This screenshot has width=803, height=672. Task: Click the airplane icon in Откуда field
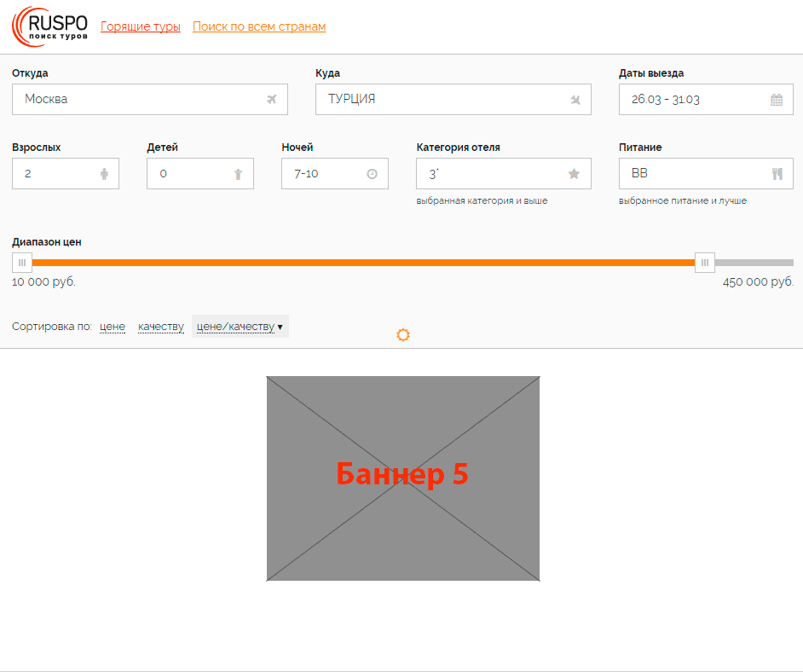tap(272, 100)
